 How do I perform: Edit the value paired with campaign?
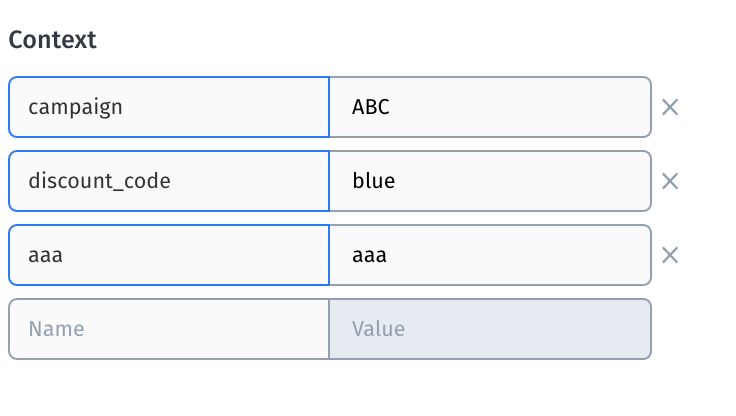tap(490, 107)
